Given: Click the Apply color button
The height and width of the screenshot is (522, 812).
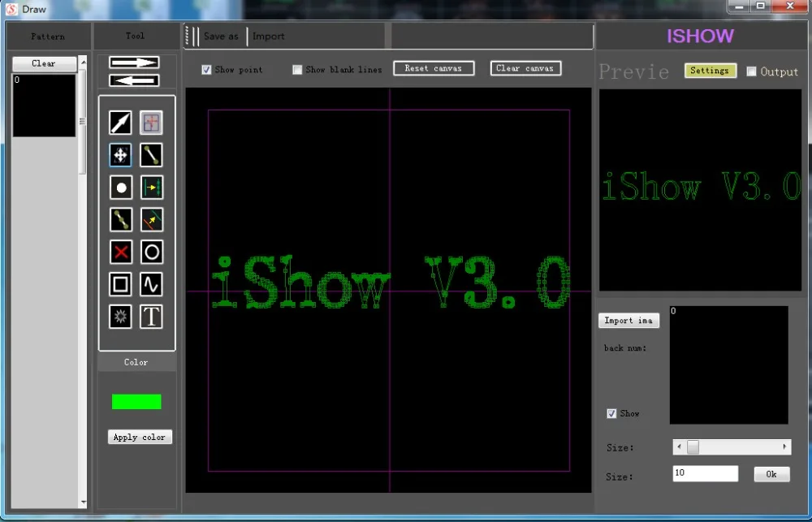Looking at the screenshot, I should [140, 437].
